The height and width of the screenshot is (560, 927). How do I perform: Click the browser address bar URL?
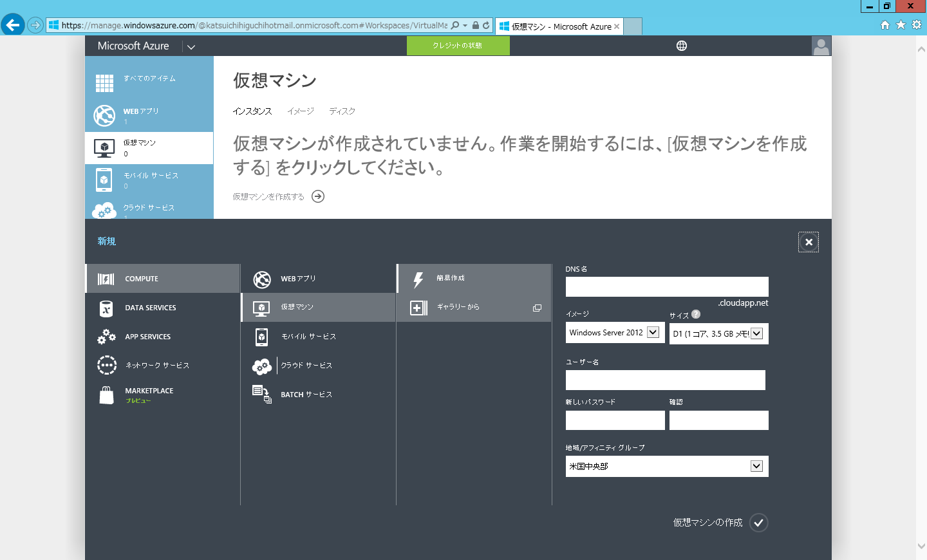pyautogui.click(x=254, y=25)
